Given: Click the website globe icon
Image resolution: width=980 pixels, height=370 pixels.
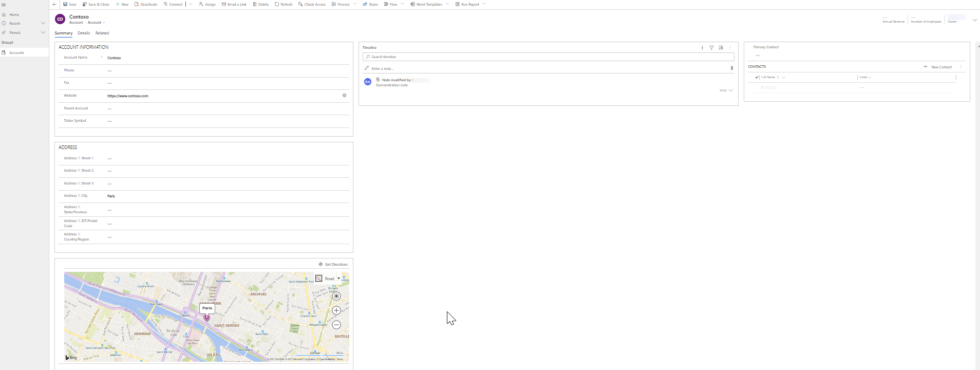Looking at the screenshot, I should click(x=344, y=96).
